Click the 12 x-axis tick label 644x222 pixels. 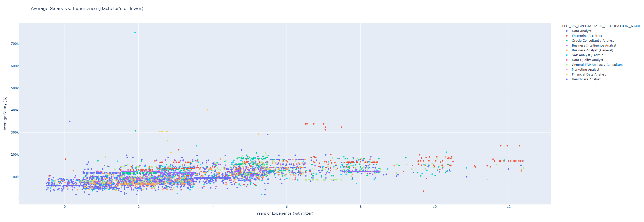coord(509,207)
